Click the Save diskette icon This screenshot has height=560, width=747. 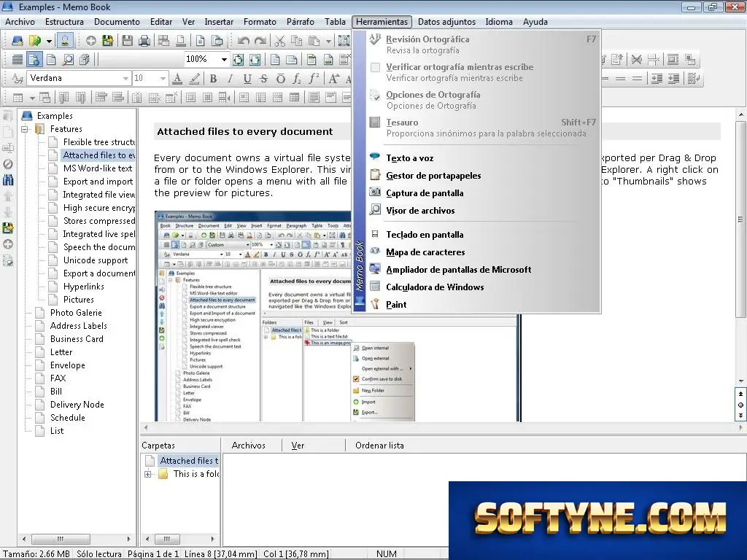coord(127,41)
